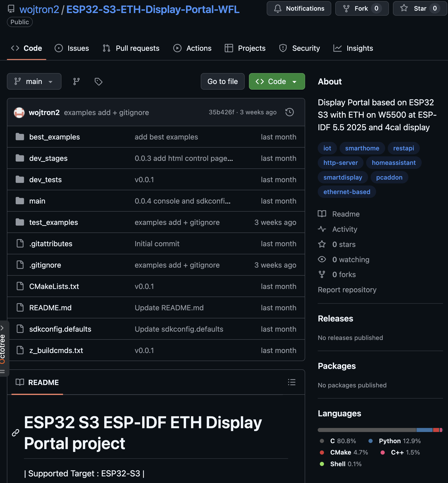Open the Pull requests tab
The image size is (448, 483).
coord(131,48)
